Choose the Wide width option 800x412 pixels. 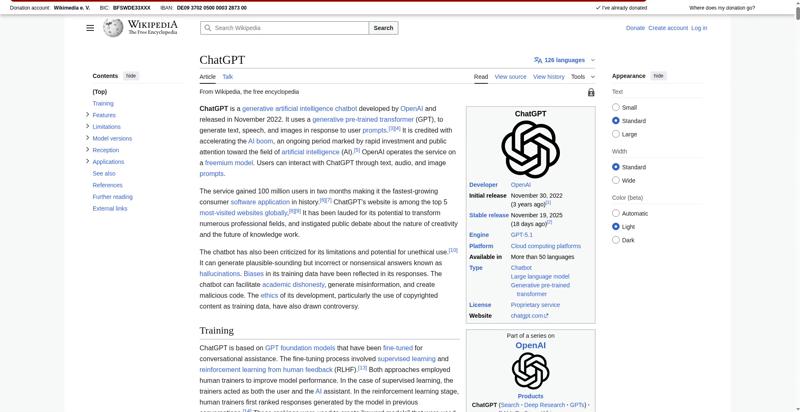click(616, 181)
